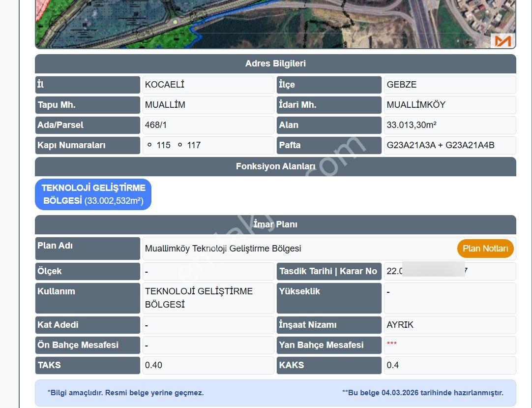Image resolution: width=532 pixels, height=408 pixels.
Task: Click the Teknoloji Geliştirme Bölgesi blue badge
Action: (93, 194)
